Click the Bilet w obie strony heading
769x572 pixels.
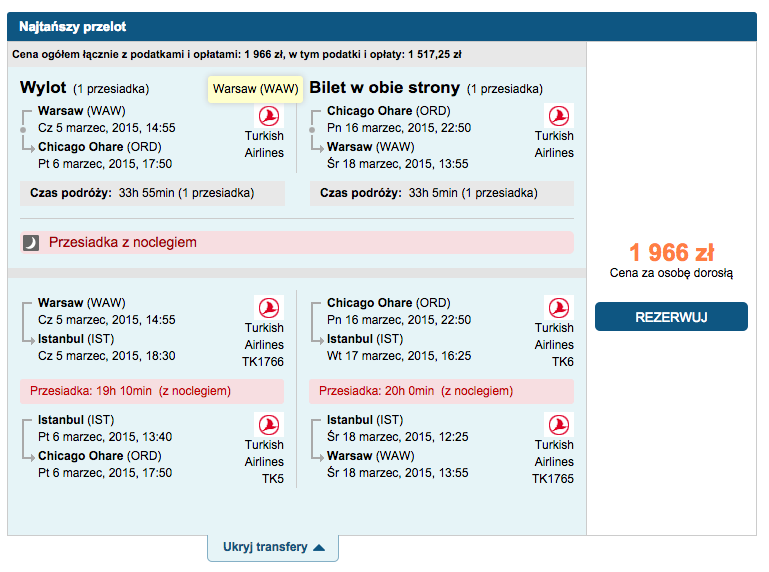[x=384, y=87]
